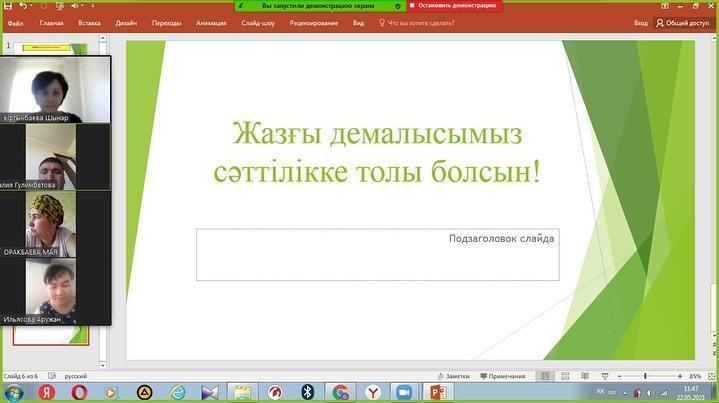Click the top Zoom video tile in the gallery

(55, 90)
